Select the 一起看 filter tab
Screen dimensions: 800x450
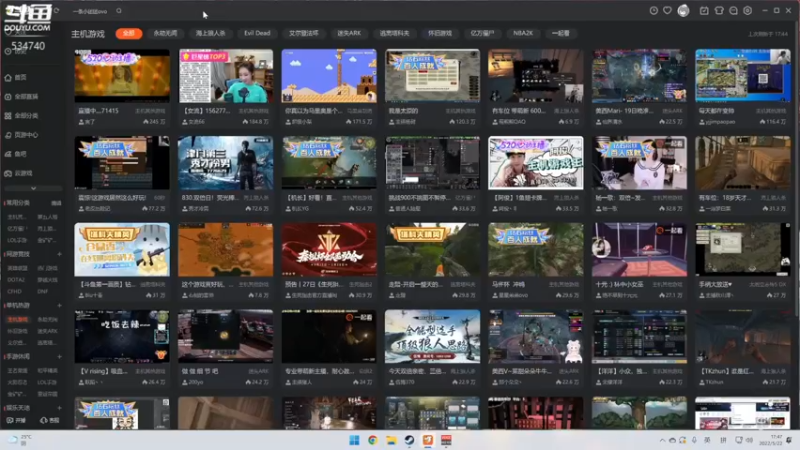[x=560, y=33]
